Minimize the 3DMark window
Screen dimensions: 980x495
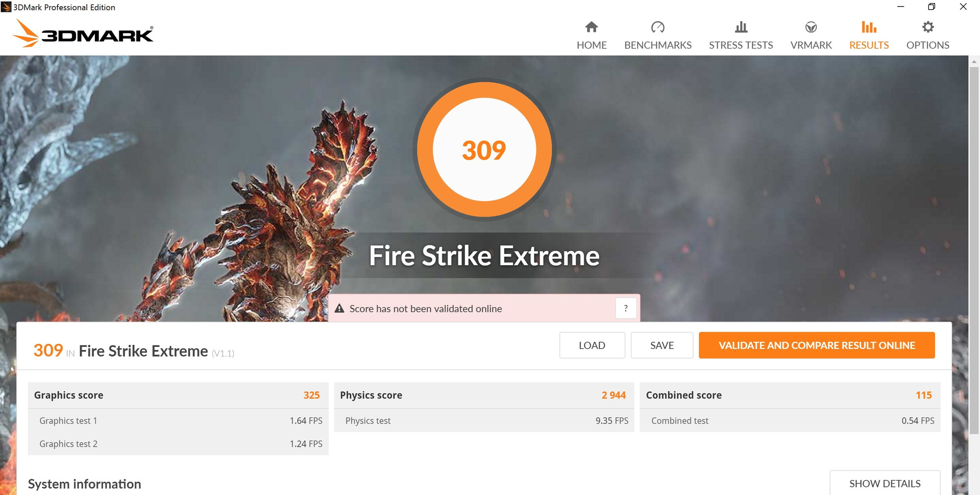tap(901, 7)
